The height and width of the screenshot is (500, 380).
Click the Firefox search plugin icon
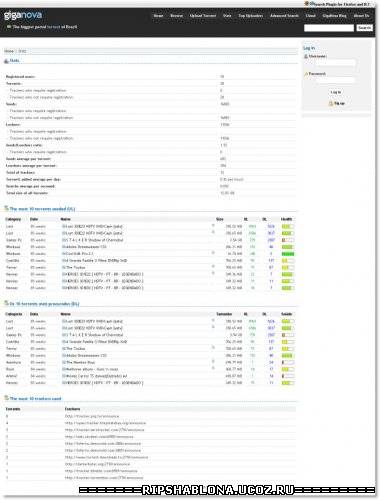click(x=307, y=4)
